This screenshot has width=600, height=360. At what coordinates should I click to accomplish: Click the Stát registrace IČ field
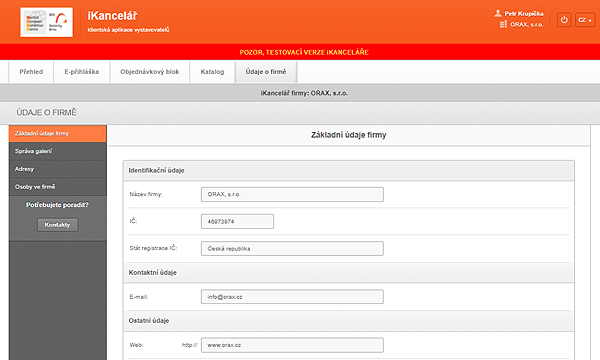click(292, 249)
